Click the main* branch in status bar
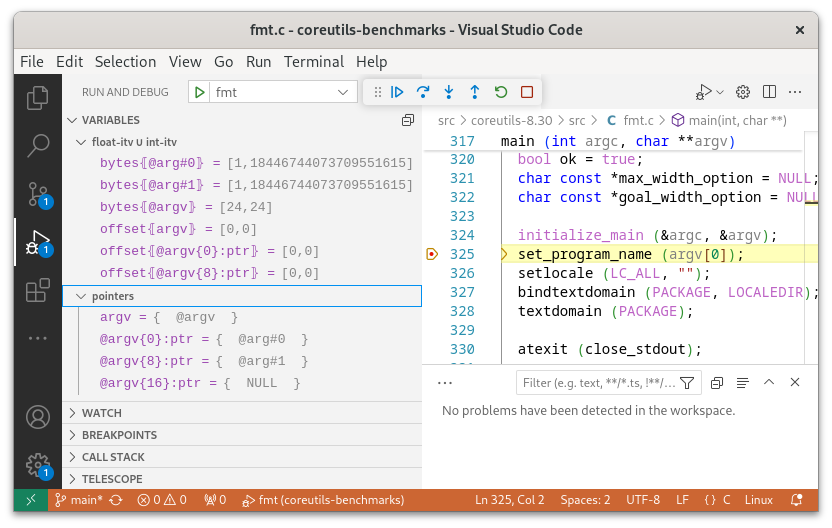Image resolution: width=832 pixels, height=528 pixels. (78, 500)
